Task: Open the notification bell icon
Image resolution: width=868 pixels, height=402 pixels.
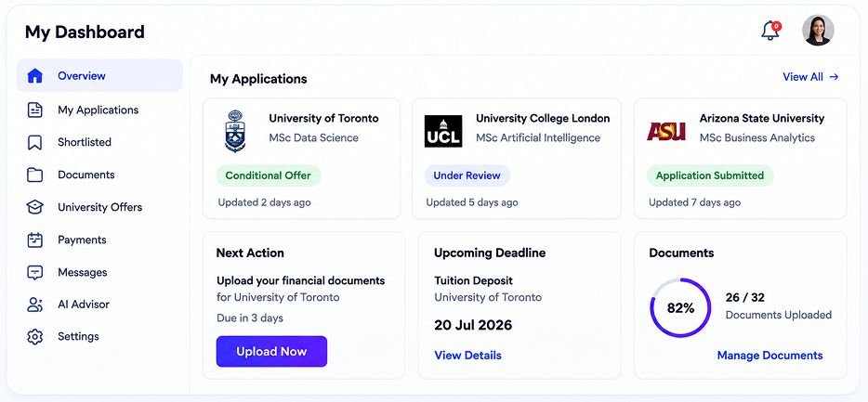Action: coord(770,31)
